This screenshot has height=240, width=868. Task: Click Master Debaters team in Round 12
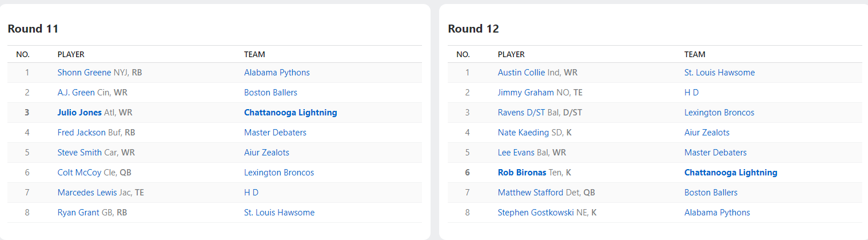[x=715, y=153]
